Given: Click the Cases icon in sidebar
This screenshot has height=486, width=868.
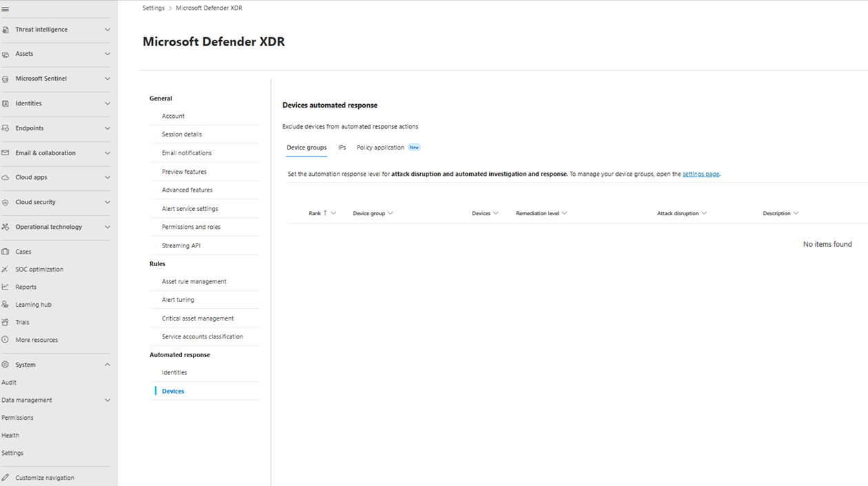Looking at the screenshot, I should pos(6,252).
